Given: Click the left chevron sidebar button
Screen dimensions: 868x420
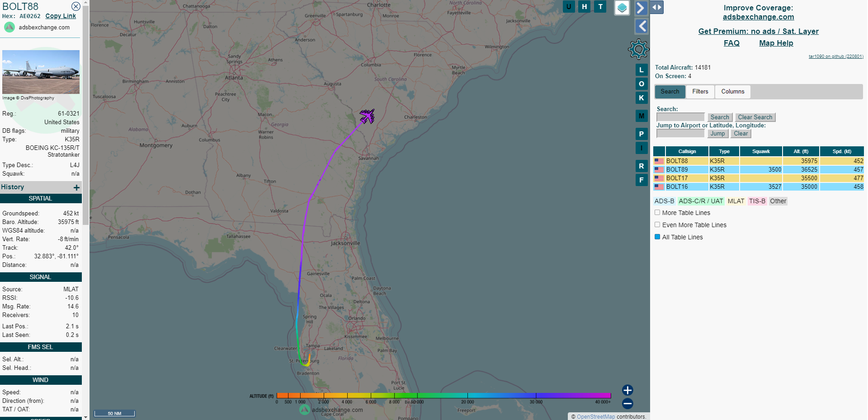Looking at the screenshot, I should click(x=642, y=26).
